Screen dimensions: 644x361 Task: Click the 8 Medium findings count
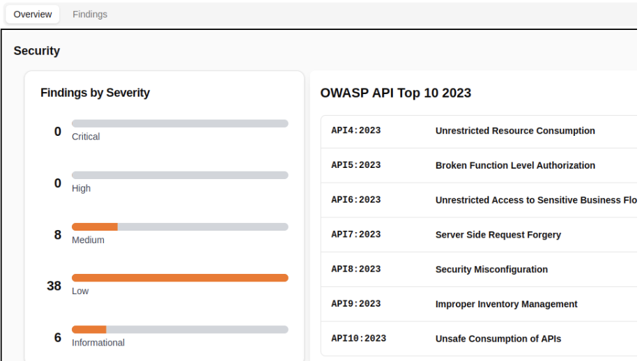point(58,235)
